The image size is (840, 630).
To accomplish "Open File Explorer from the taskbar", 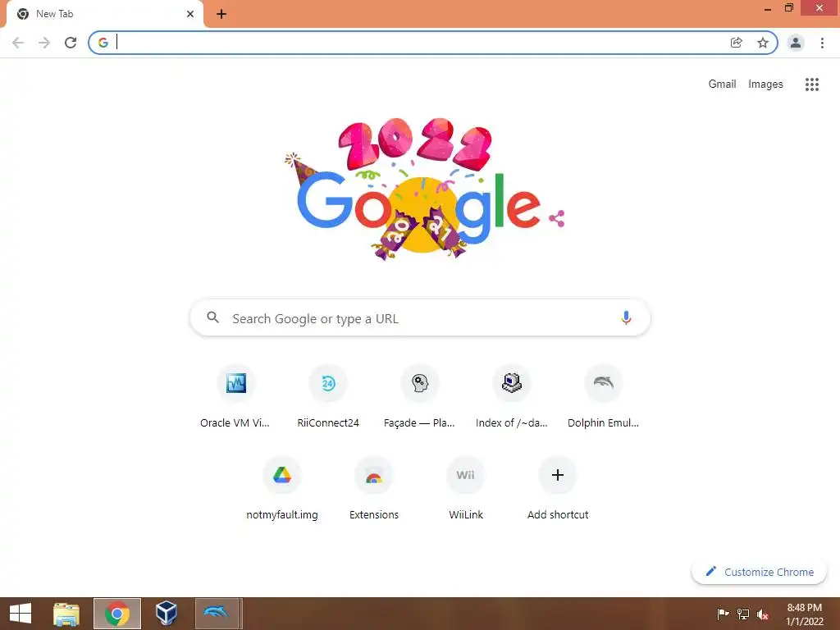I will point(66,614).
